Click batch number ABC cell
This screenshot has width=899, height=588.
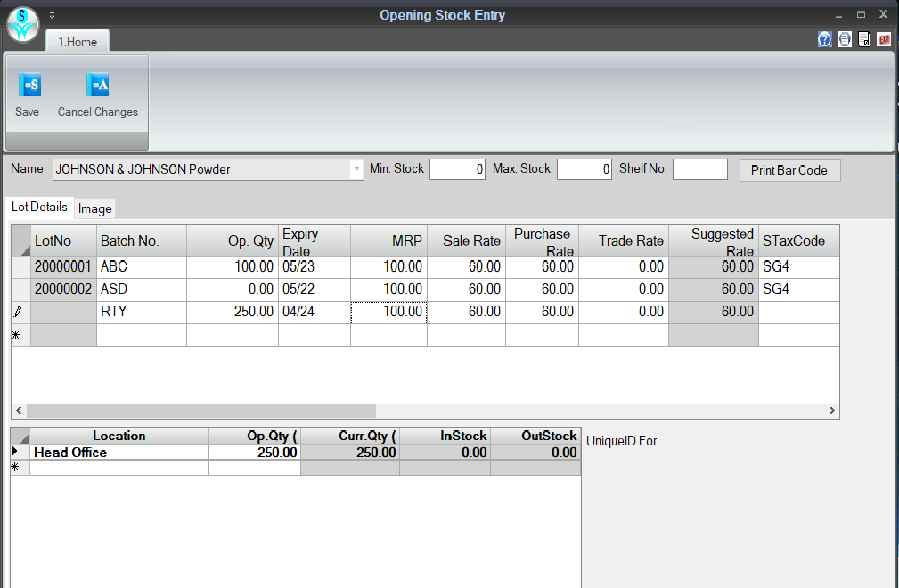coord(142,267)
